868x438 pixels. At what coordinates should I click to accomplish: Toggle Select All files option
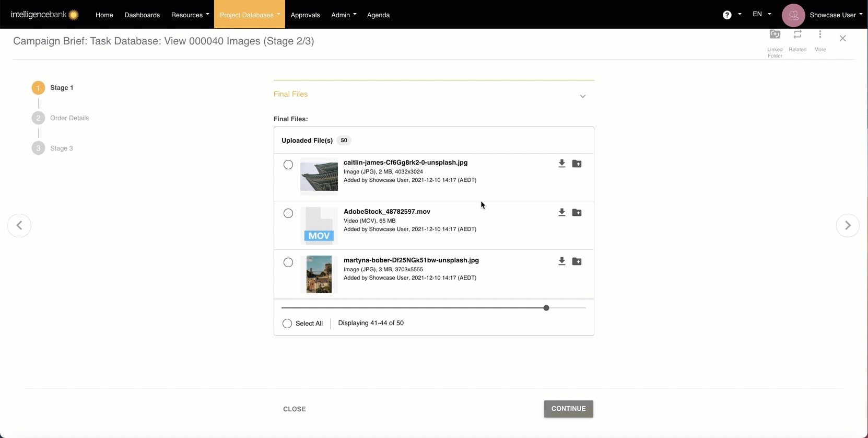coord(287,324)
